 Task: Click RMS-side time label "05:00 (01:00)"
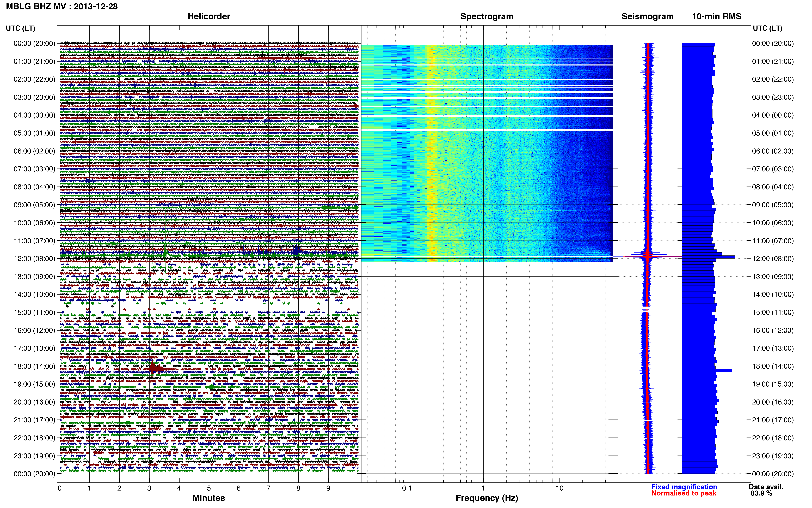coord(773,133)
